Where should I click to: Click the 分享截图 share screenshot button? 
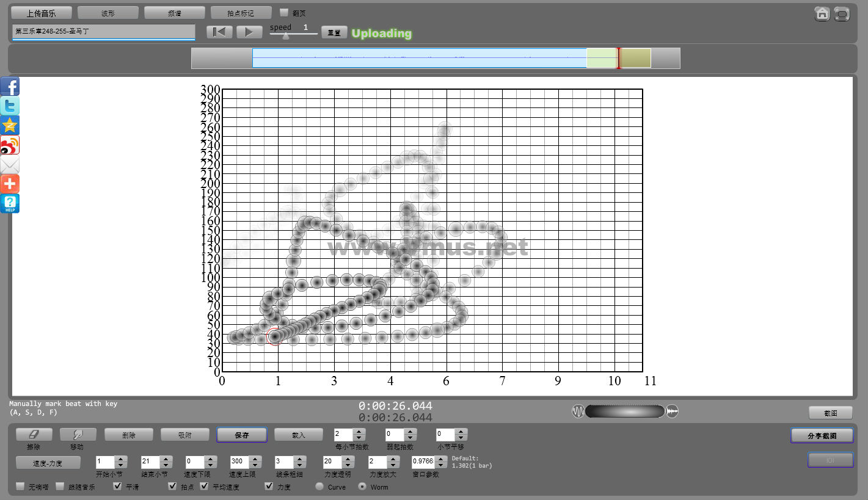pyautogui.click(x=822, y=435)
